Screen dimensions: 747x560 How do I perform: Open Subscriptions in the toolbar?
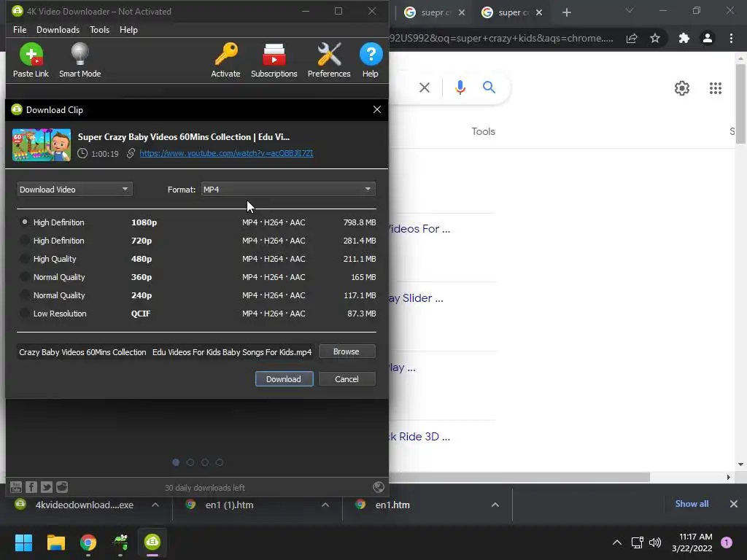pos(274,54)
